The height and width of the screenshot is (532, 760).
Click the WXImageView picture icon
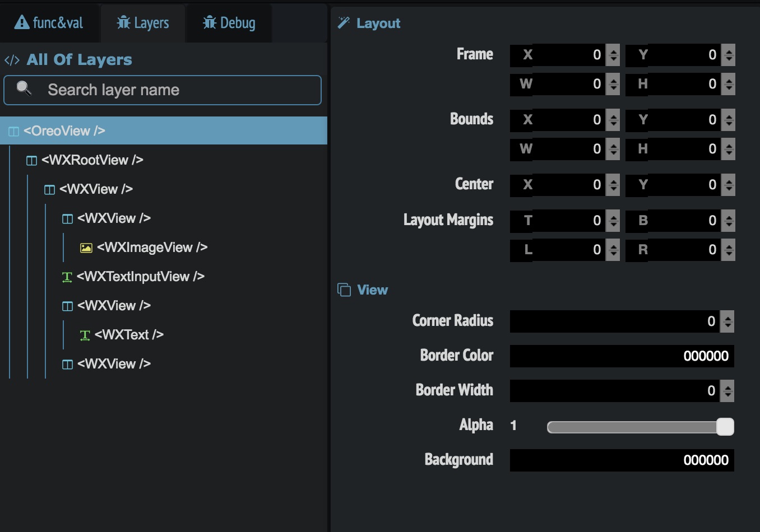click(86, 248)
